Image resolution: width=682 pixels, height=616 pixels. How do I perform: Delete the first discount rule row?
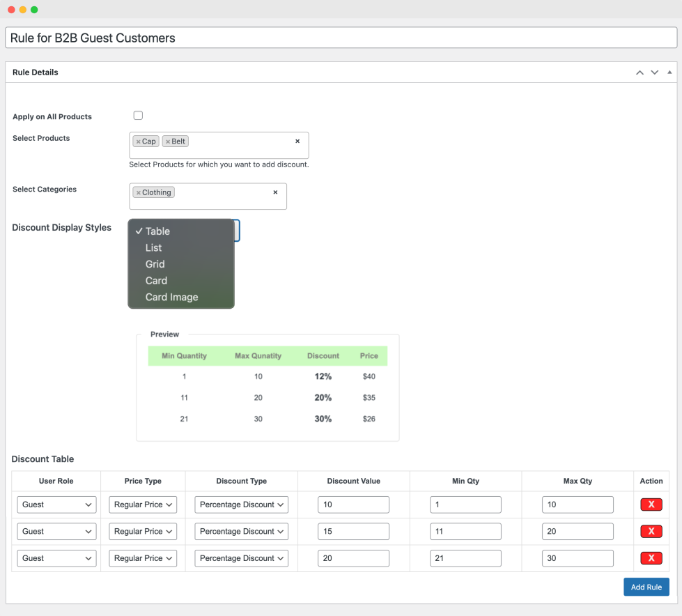click(x=651, y=505)
